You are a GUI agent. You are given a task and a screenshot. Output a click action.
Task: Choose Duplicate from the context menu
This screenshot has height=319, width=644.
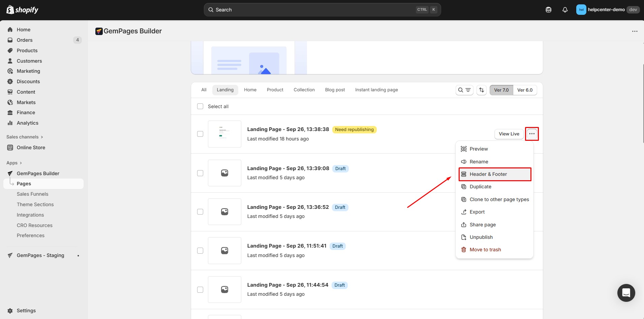481,186
